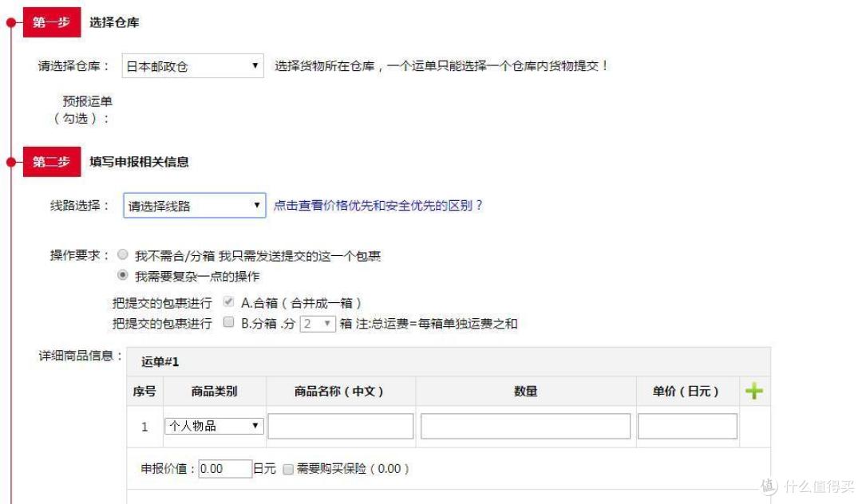Click the 操作要求 label
The image size is (862, 504).
(79, 255)
